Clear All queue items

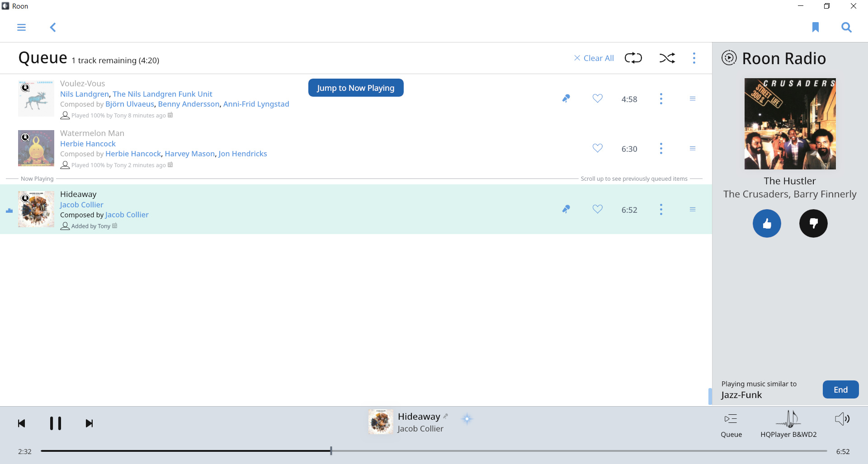coord(594,58)
